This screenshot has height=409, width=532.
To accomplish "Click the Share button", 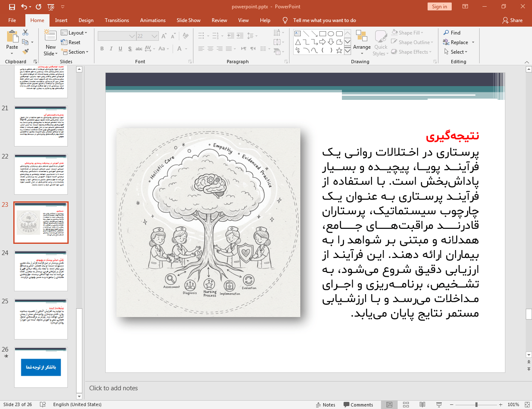I will 512,20.
